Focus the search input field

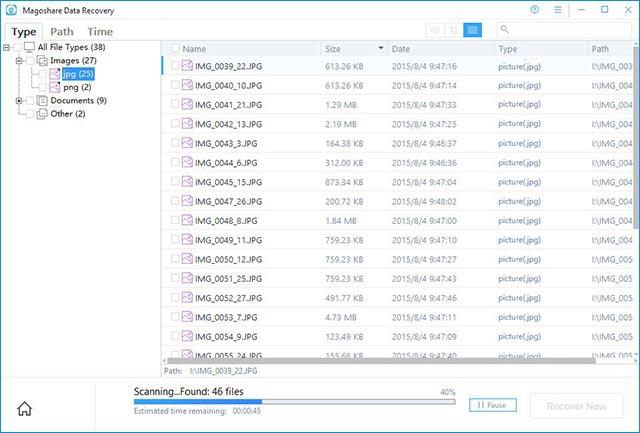(x=564, y=29)
